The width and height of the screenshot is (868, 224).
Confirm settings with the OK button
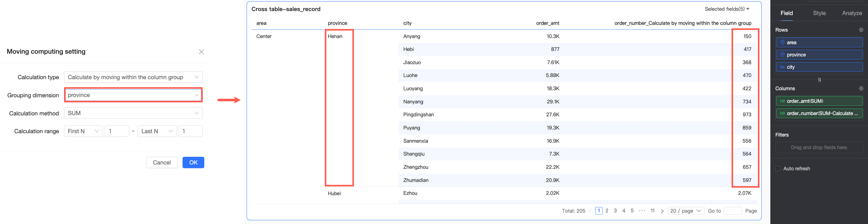(x=193, y=163)
